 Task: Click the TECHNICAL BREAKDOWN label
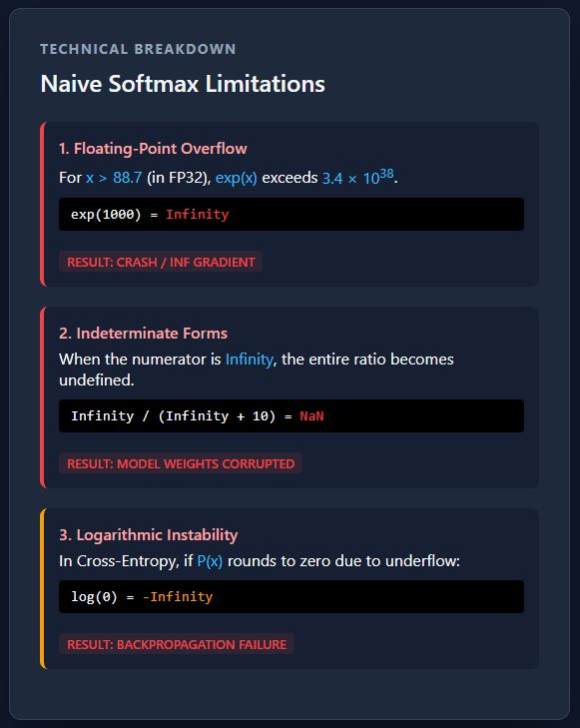coord(138,49)
